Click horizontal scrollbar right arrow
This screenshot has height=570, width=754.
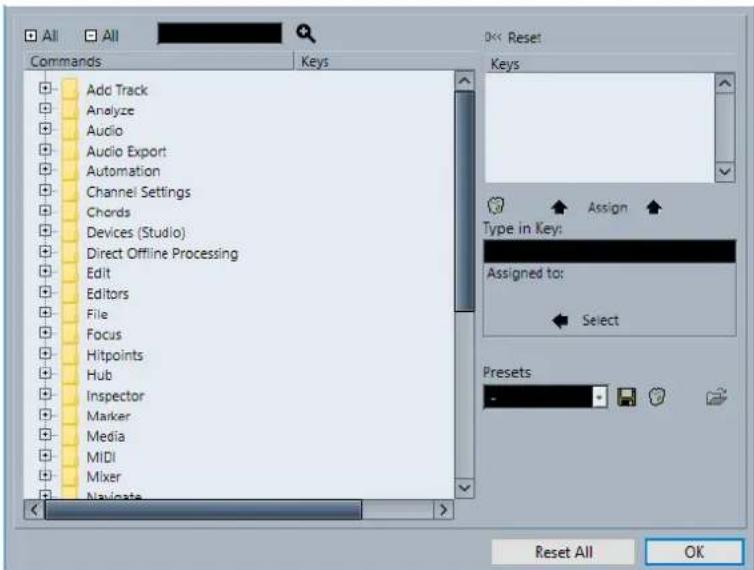(x=443, y=509)
